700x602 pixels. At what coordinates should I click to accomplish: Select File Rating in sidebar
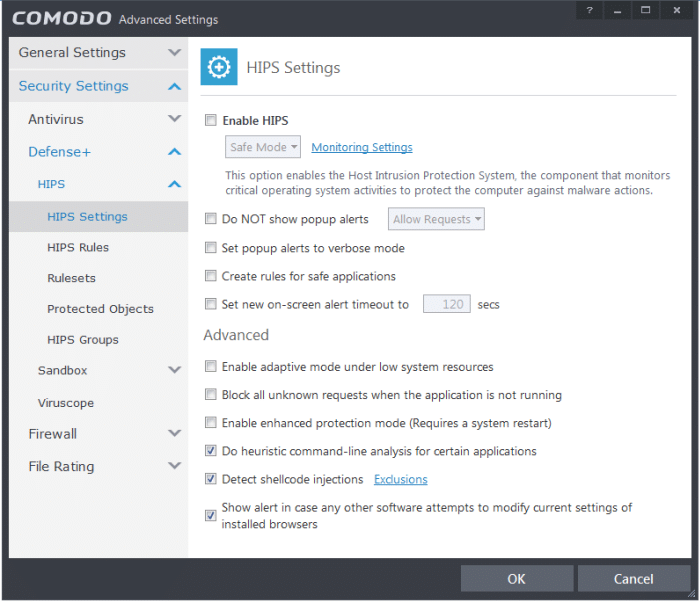[x=61, y=467]
